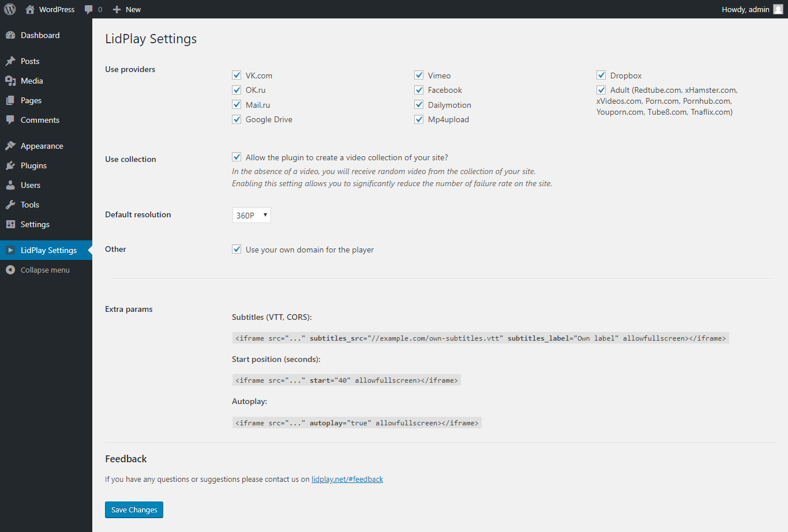Viewport: 788px width, 532px height.
Task: Click the 'Extra params' section label
Action: point(129,309)
